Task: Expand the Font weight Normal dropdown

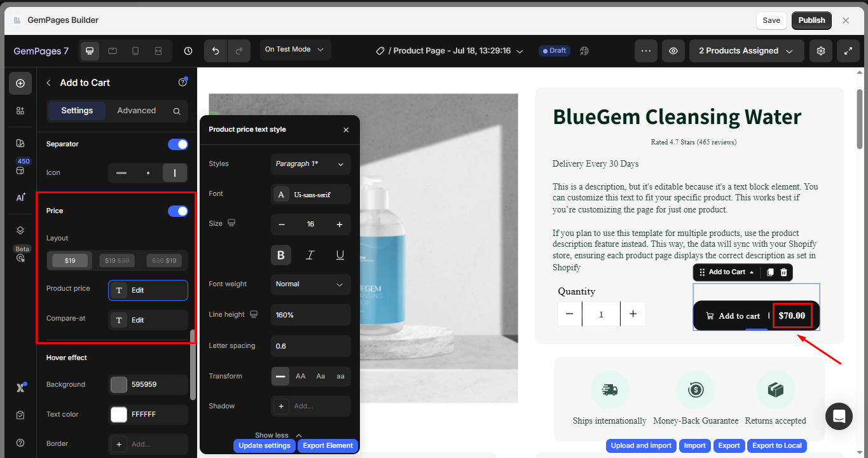Action: tap(310, 284)
